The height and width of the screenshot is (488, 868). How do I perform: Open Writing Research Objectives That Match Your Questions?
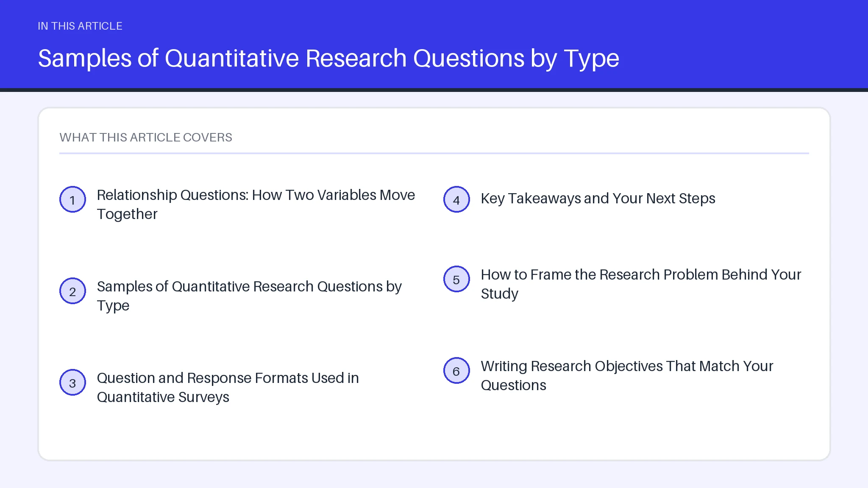coord(627,376)
